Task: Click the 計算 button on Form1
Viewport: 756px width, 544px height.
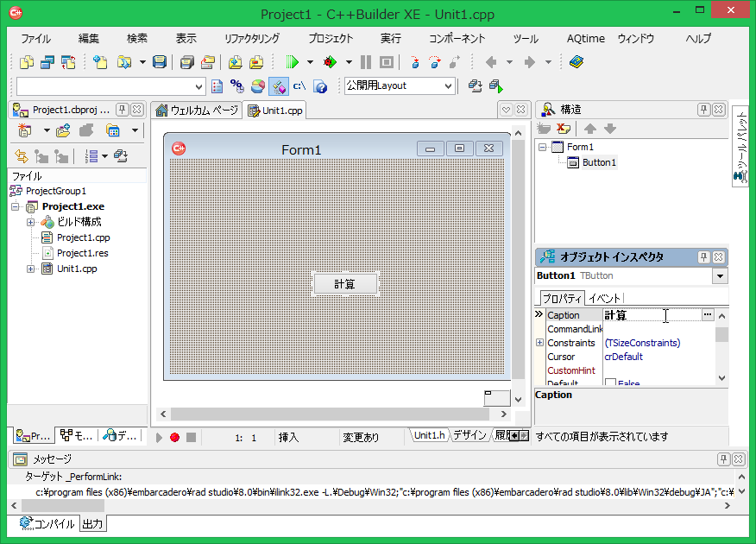Action: 345,284
